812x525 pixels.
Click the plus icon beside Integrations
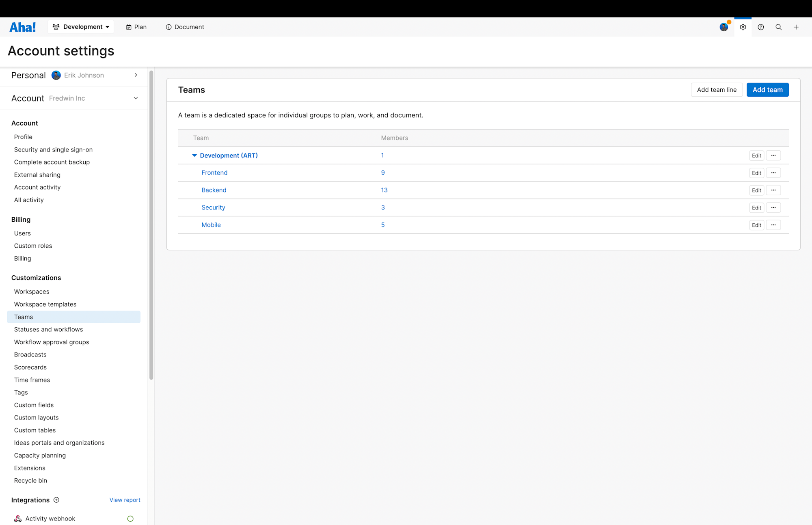click(x=56, y=500)
